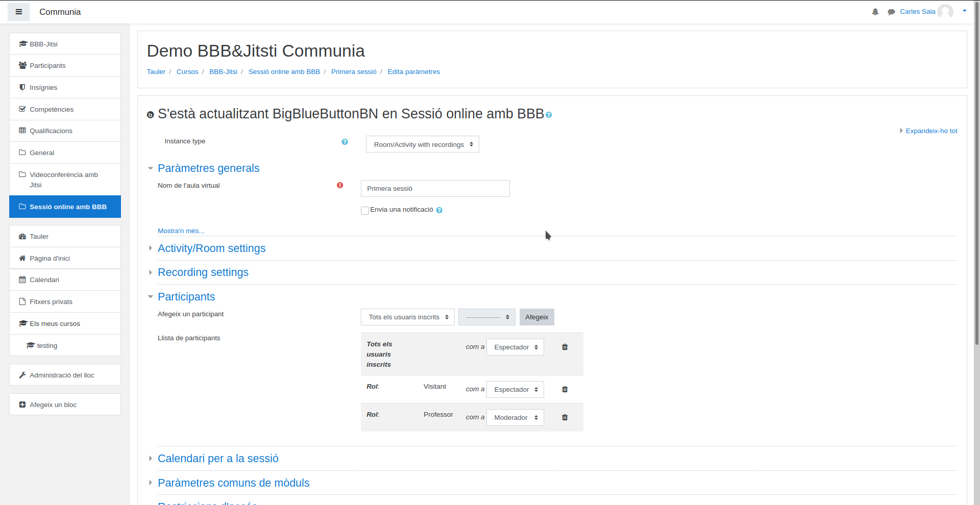Open the notifications bell
Screen dimensions: 980x505
(875, 12)
